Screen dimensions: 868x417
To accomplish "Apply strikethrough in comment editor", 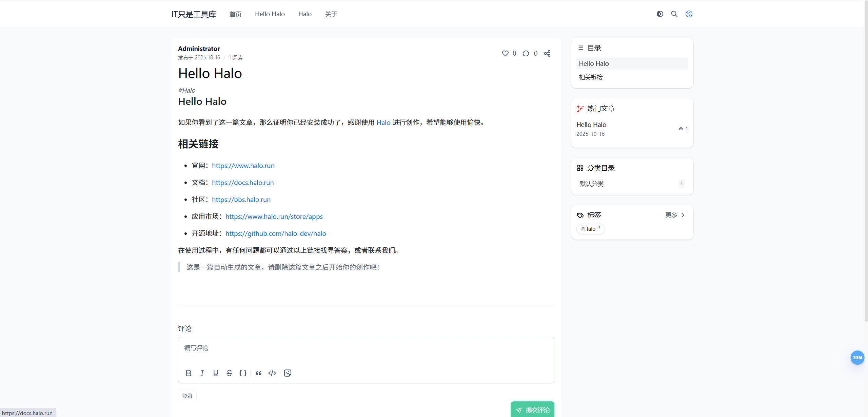I will coord(229,373).
